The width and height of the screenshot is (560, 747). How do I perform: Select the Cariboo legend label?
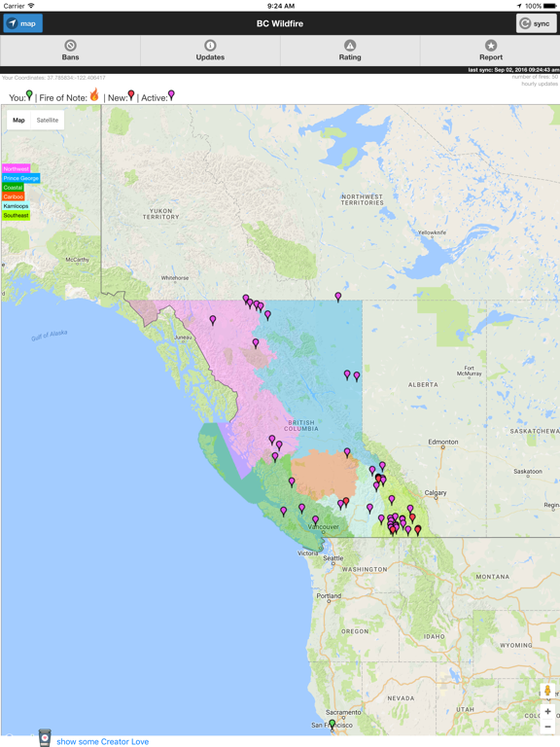click(13, 196)
